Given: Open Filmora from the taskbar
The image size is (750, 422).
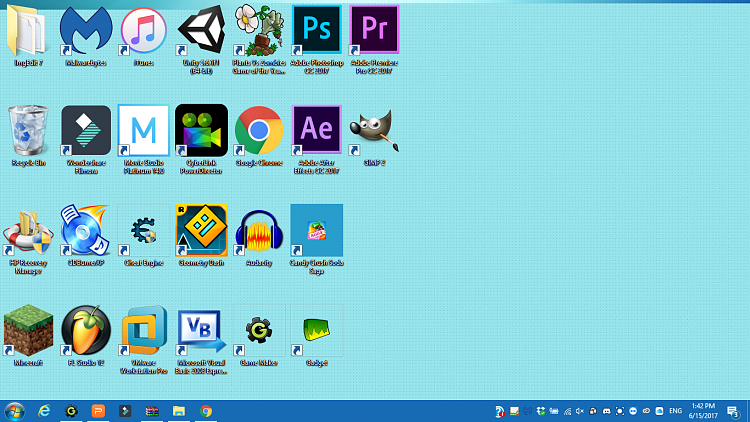Looking at the screenshot, I should click(x=125, y=411).
